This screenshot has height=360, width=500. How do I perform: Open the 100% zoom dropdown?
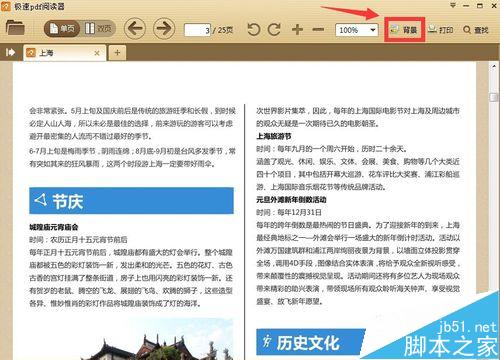[x=357, y=30]
